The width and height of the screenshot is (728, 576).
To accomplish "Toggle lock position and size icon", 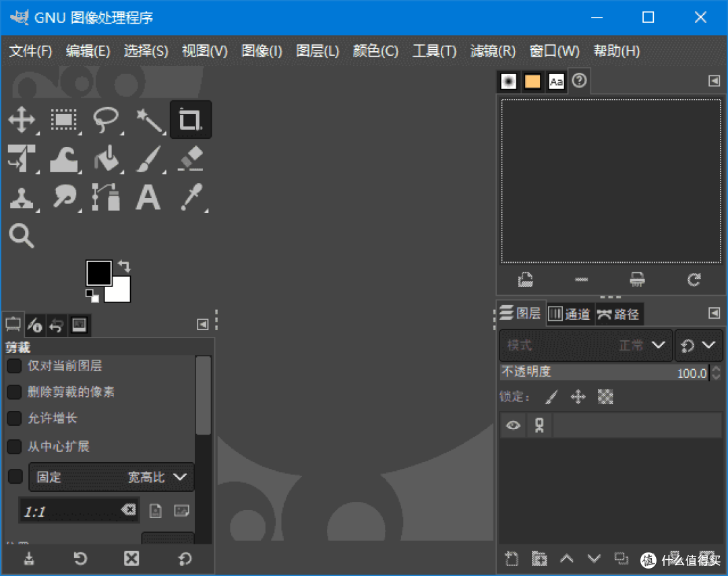I will click(x=578, y=397).
